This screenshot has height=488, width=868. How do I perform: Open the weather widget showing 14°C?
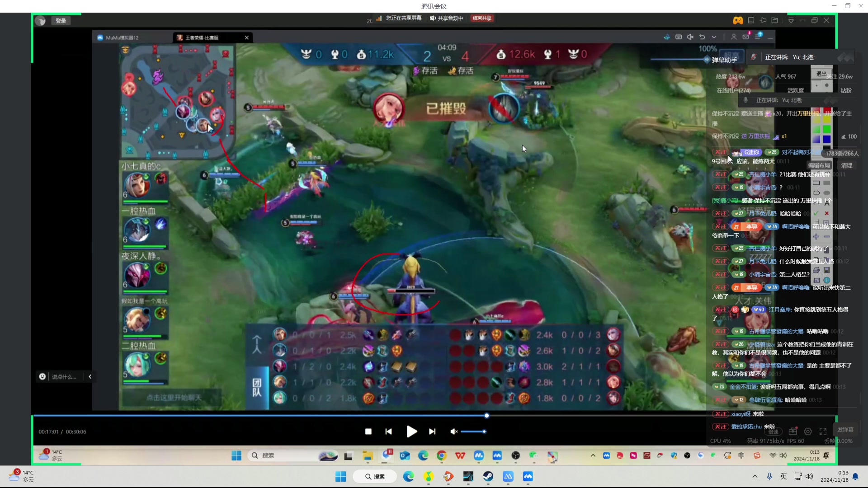tap(21, 476)
